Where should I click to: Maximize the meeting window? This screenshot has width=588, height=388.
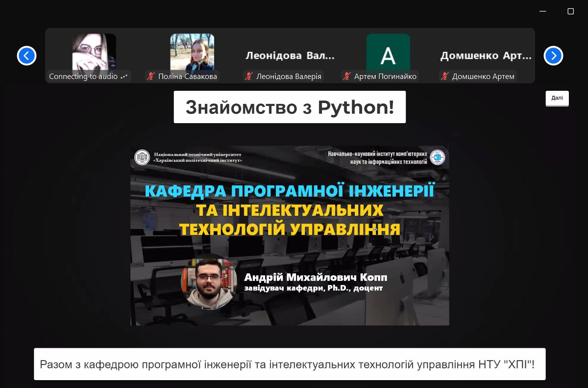[x=570, y=11]
